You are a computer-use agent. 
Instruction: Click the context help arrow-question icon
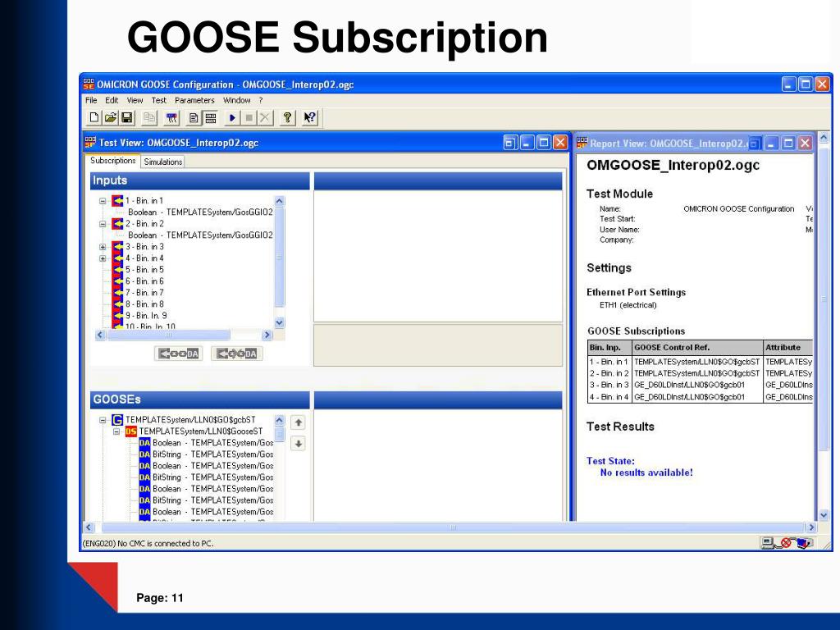click(x=309, y=118)
